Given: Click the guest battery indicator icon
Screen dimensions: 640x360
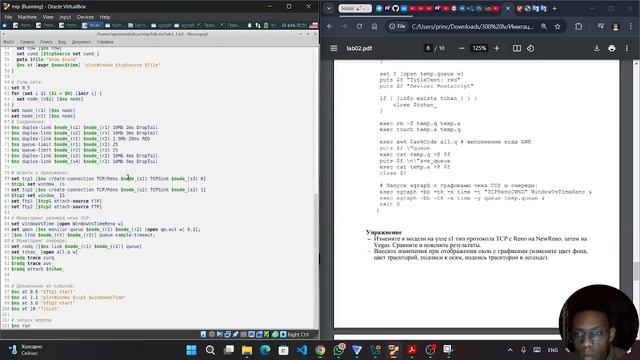Looking at the screenshot, I should [266, 25].
